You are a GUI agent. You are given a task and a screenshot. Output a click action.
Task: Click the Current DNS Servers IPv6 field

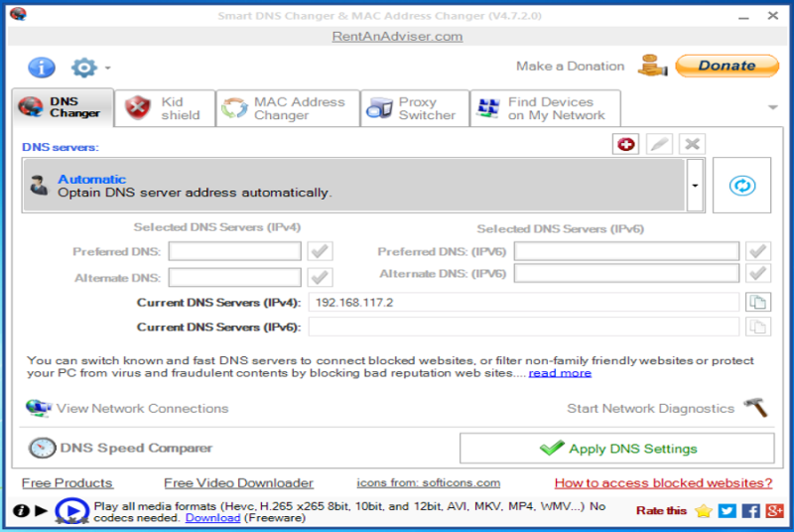click(524, 327)
